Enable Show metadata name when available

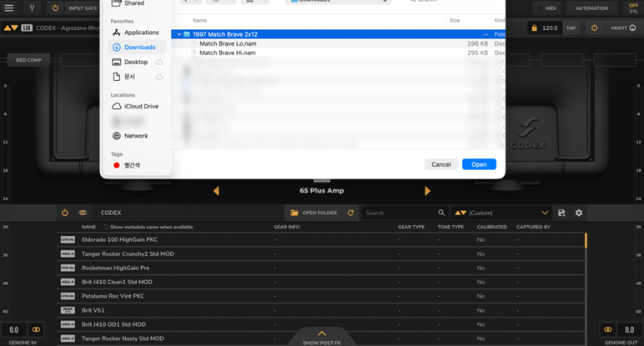[x=106, y=227]
